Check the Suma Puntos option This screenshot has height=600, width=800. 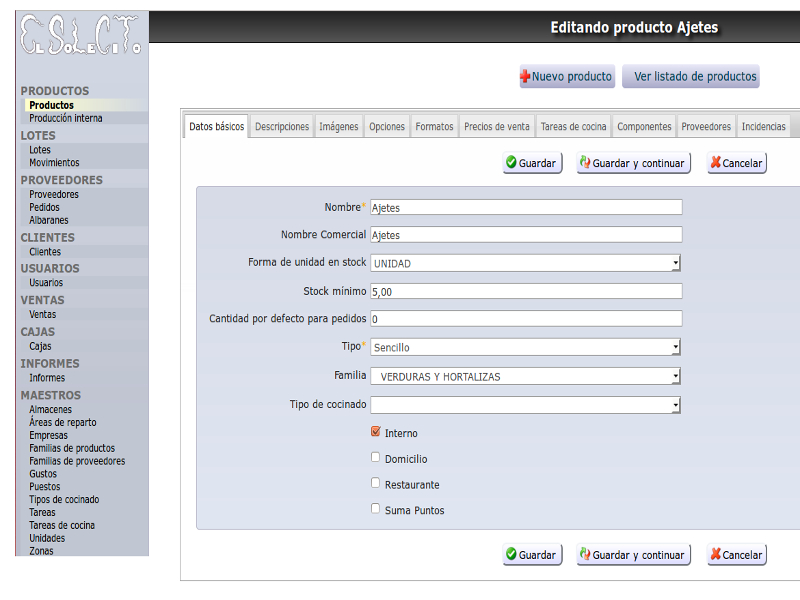(376, 509)
